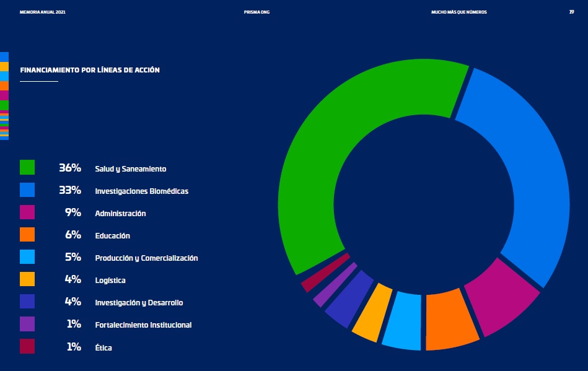Select the 36% percentage value
The width and height of the screenshot is (588, 371).
70,168
